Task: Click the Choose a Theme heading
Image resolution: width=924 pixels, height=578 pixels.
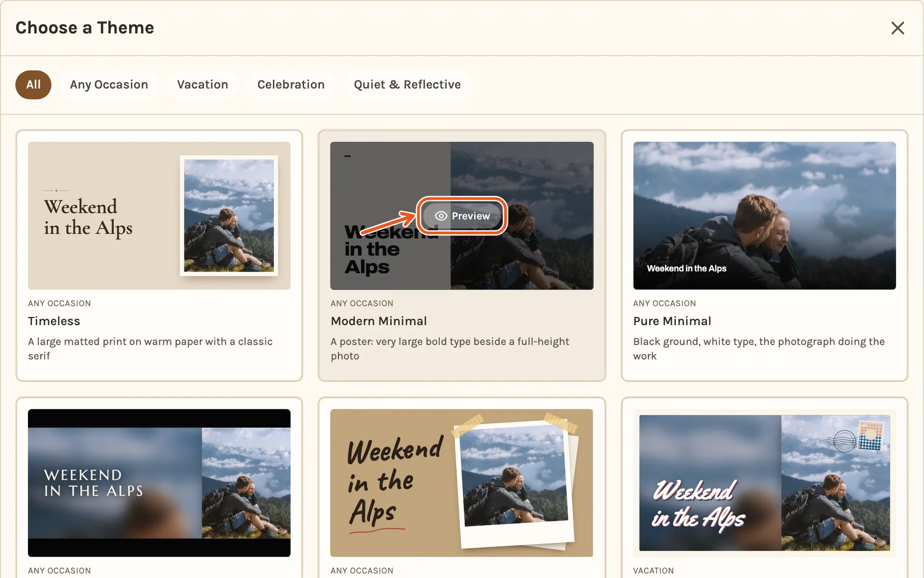Action: coord(85,28)
